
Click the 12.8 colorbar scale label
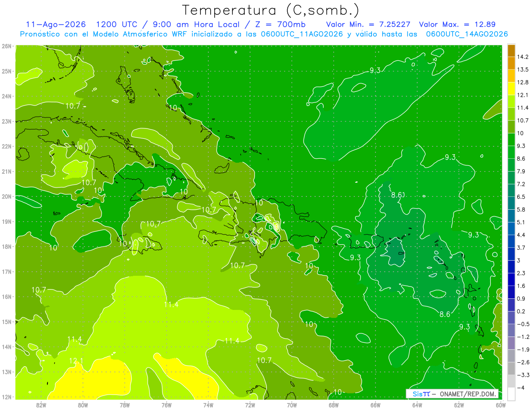coord(524,82)
